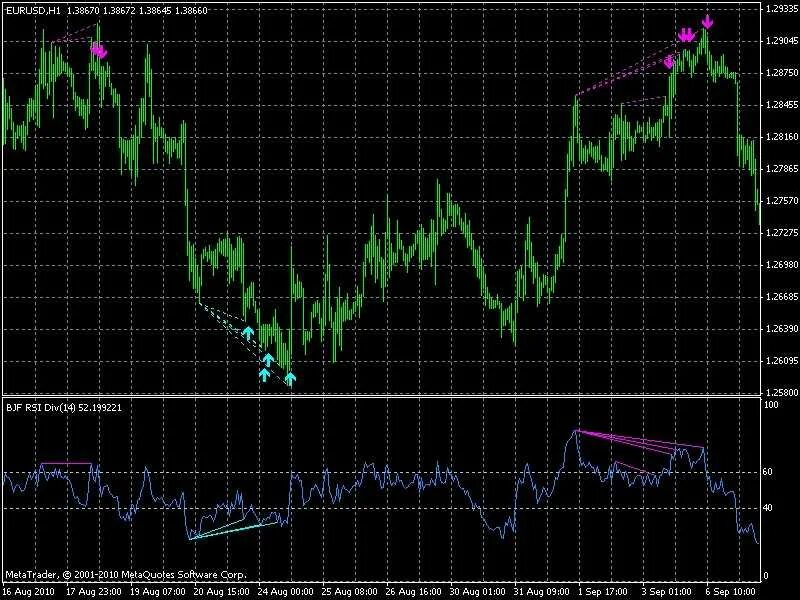Click the RSI scale value 0

pos(766,576)
